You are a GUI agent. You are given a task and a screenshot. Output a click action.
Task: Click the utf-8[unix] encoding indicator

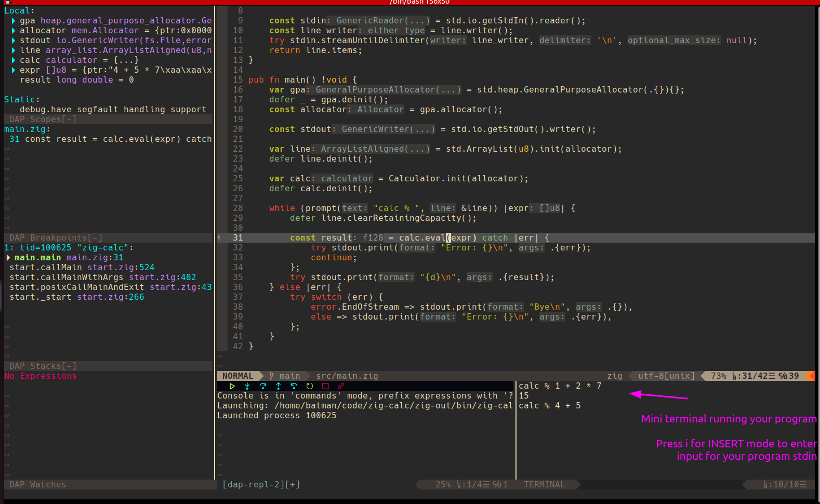[666, 376]
